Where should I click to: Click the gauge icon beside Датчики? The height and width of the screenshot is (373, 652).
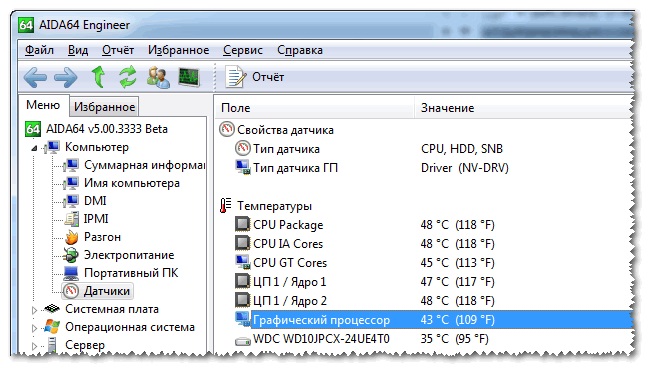[x=71, y=291]
